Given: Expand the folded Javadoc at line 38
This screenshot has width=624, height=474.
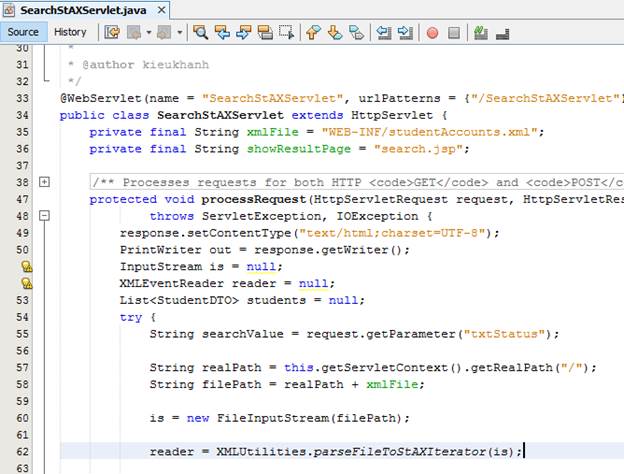Looking at the screenshot, I should pyautogui.click(x=45, y=182).
